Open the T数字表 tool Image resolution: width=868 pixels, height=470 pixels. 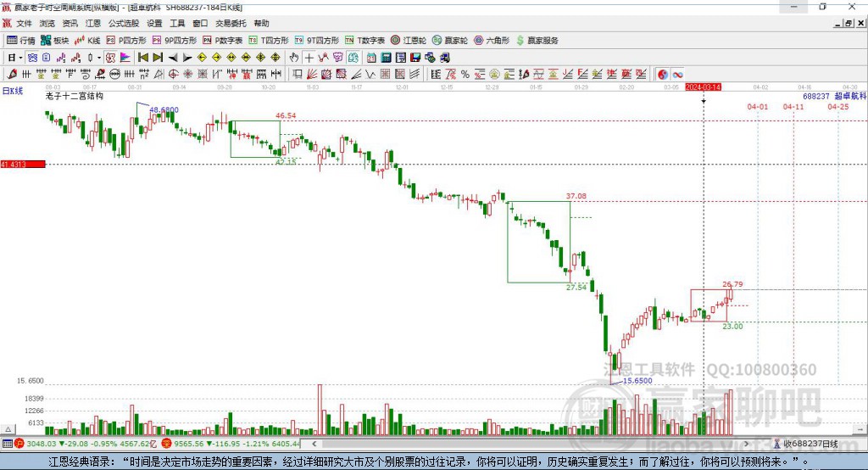point(364,41)
